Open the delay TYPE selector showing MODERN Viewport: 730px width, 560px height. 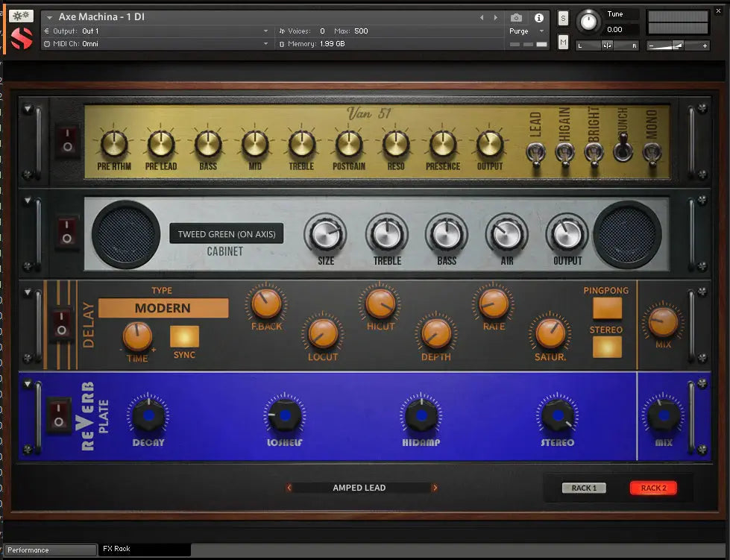point(163,307)
